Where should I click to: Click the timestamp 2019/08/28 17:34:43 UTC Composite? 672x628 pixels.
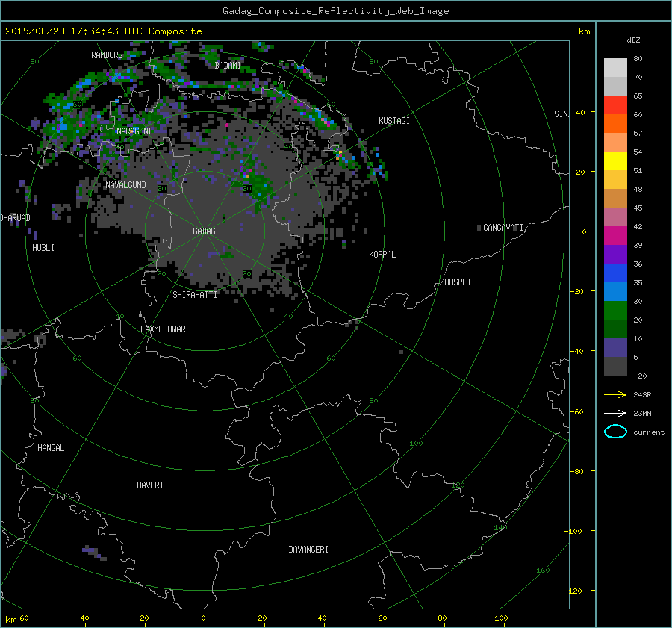click(x=103, y=31)
